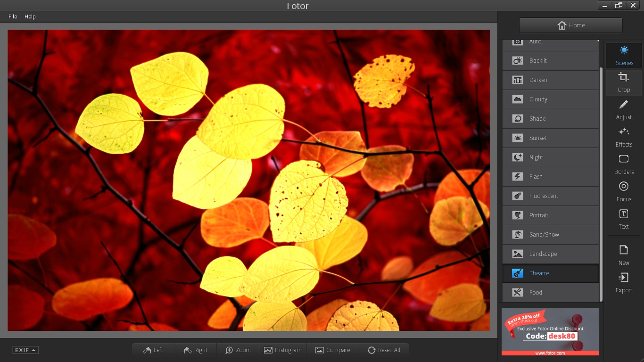
Task: Click the New document icon
Action: 624,250
